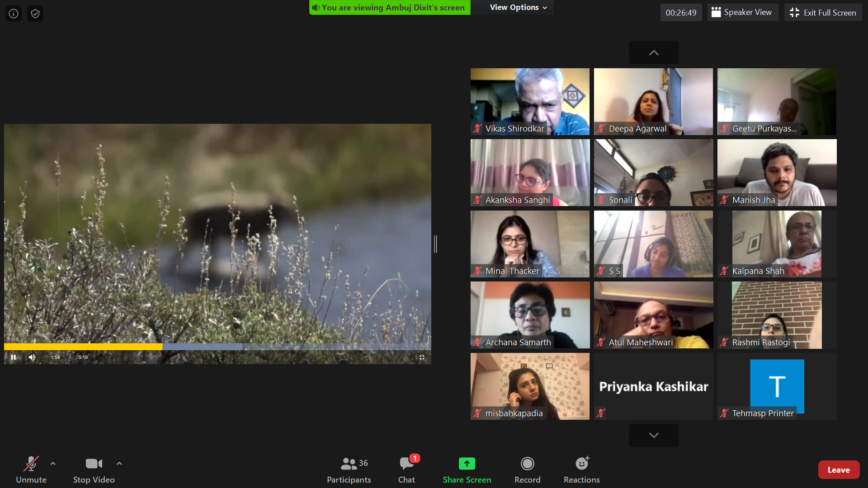Select Manish Jha's video thumbnail
The height and width of the screenshot is (488, 868).
[x=776, y=172]
